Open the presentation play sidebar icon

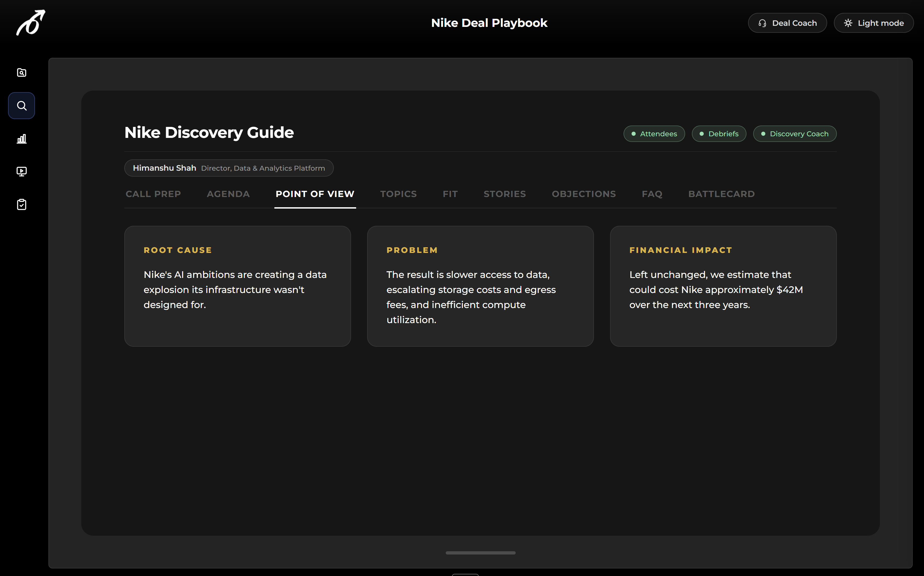pos(22,171)
